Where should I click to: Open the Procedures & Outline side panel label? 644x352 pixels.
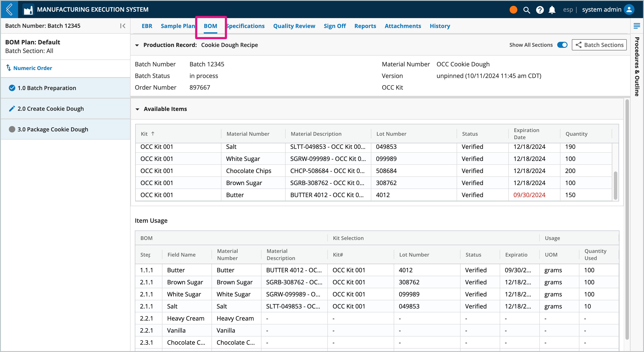(637, 67)
